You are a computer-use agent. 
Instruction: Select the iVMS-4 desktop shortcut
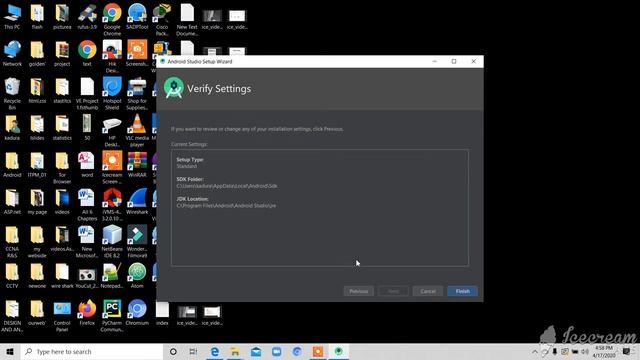pos(112,204)
